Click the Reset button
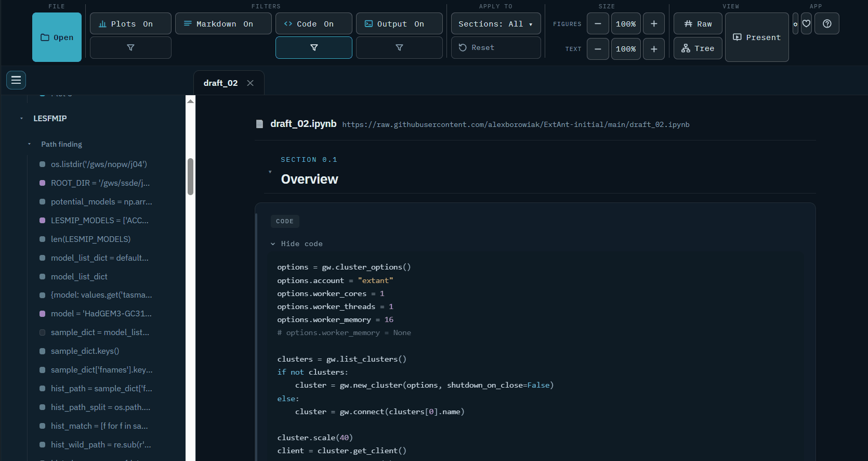Viewport: 868px width, 461px height. (496, 47)
